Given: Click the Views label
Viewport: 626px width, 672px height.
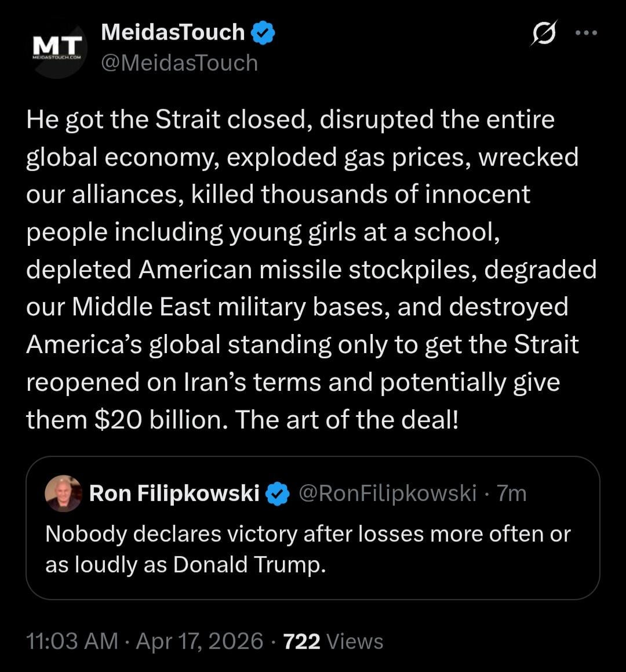Looking at the screenshot, I should pos(355,641).
